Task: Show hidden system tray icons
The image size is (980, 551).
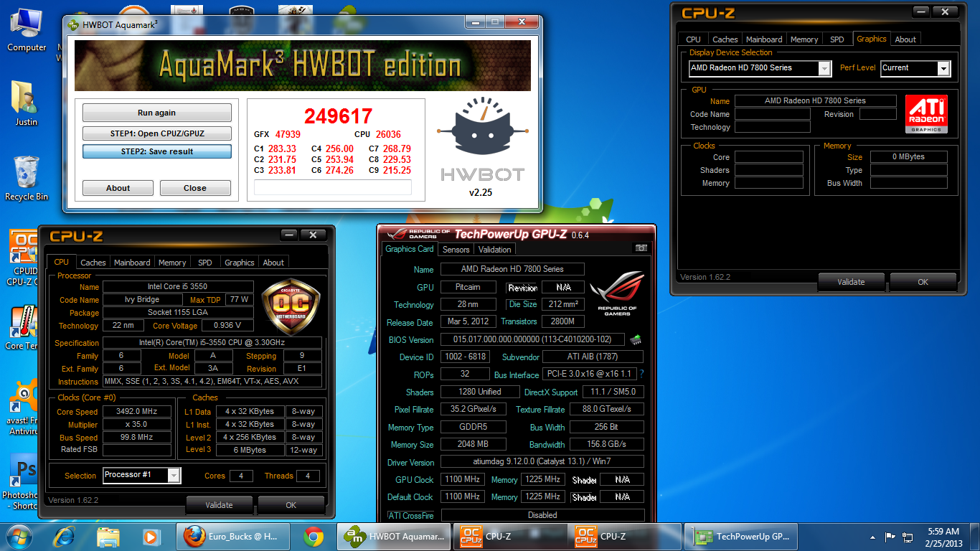Action: [872, 537]
